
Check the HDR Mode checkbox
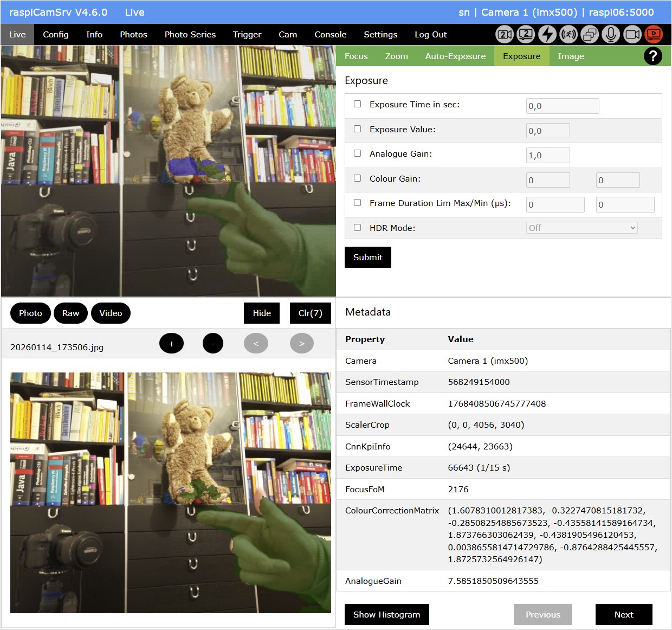(x=358, y=228)
